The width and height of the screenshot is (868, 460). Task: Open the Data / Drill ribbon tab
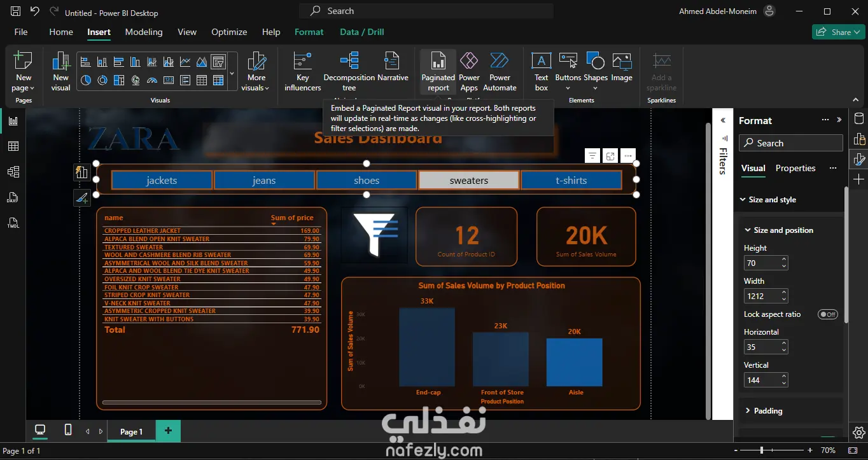coord(362,32)
